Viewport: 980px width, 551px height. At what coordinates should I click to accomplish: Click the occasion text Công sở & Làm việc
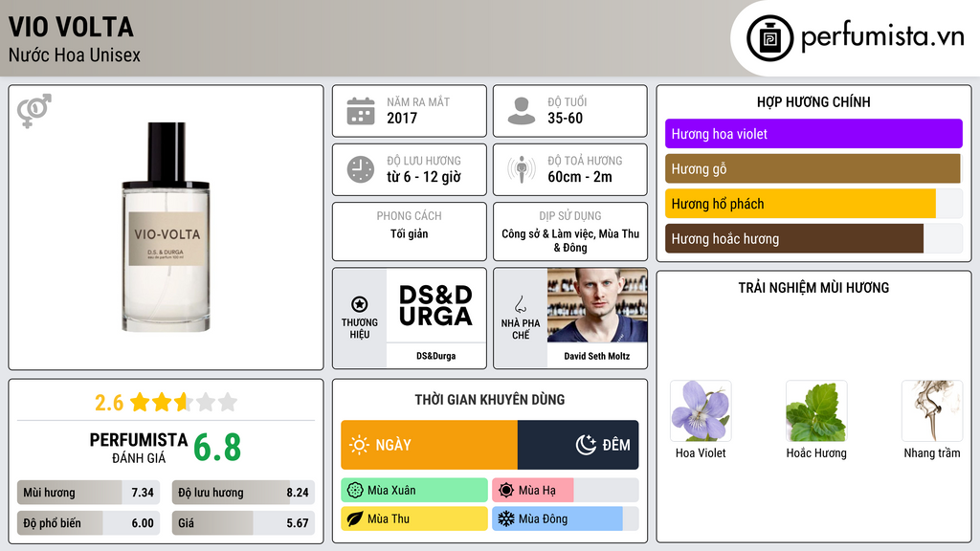click(547, 233)
